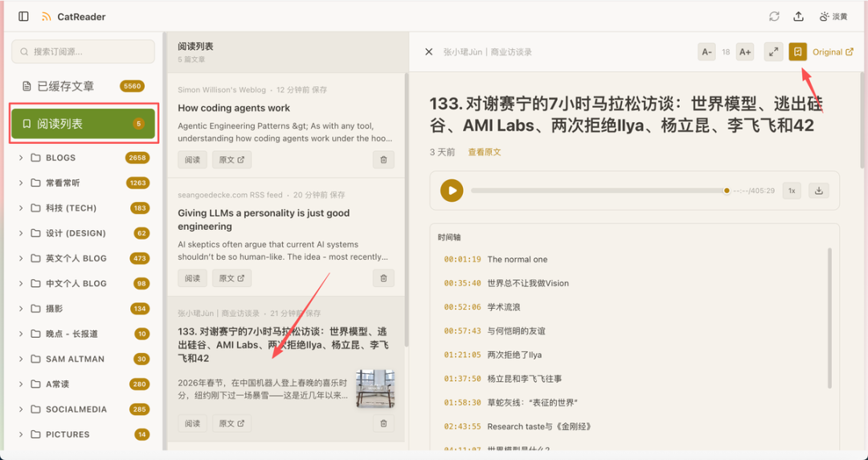Refresh feeds with the sync icon

(x=774, y=16)
